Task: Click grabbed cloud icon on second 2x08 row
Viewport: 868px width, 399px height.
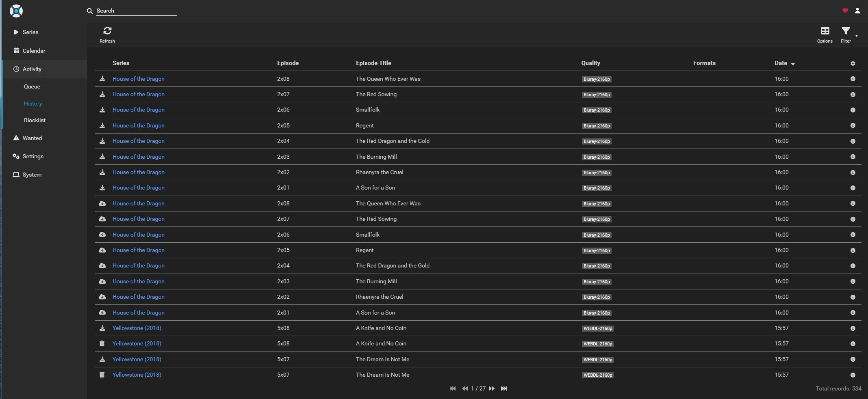Action: tap(102, 203)
